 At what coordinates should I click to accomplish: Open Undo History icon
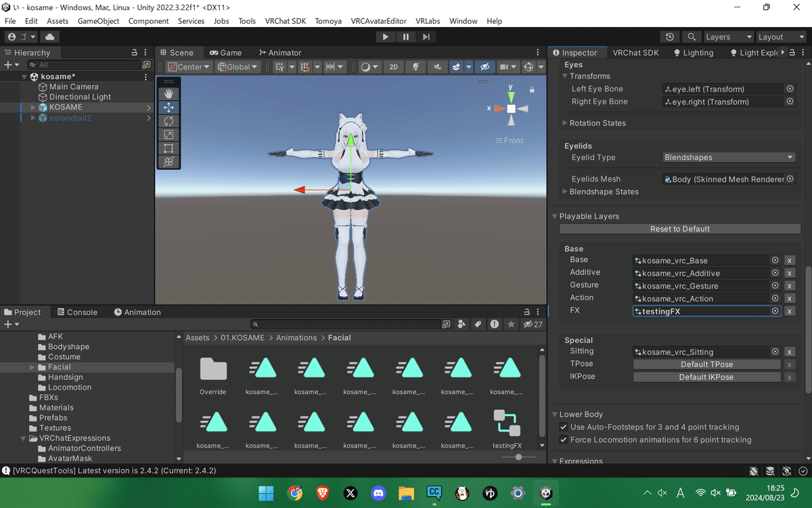[670, 37]
